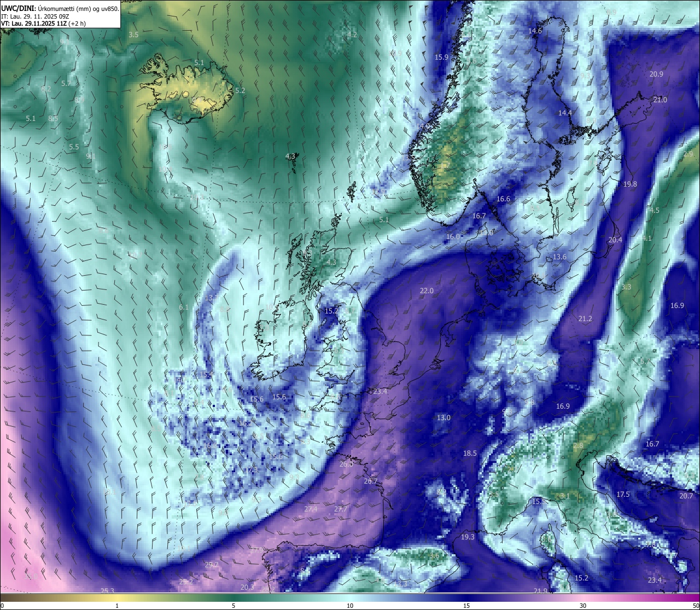Click the 2.9 value label on the map
The image size is (700, 610).
[689, 155]
